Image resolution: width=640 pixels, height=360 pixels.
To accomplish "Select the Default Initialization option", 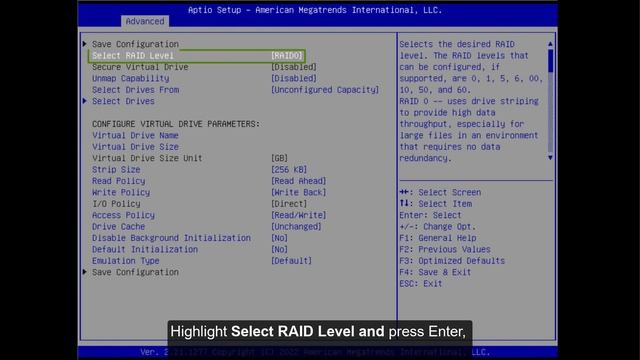I will [x=145, y=250].
